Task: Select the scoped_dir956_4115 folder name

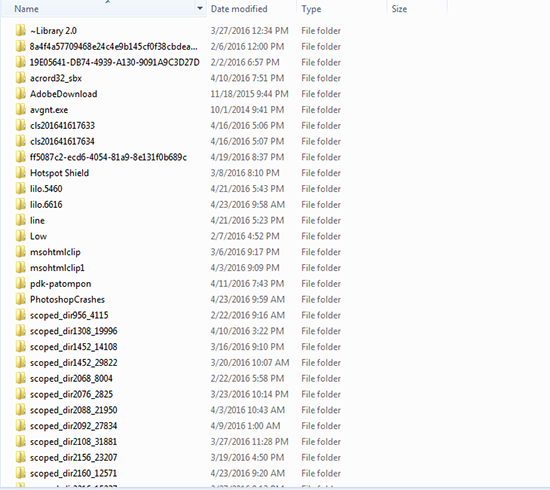Action: [69, 315]
